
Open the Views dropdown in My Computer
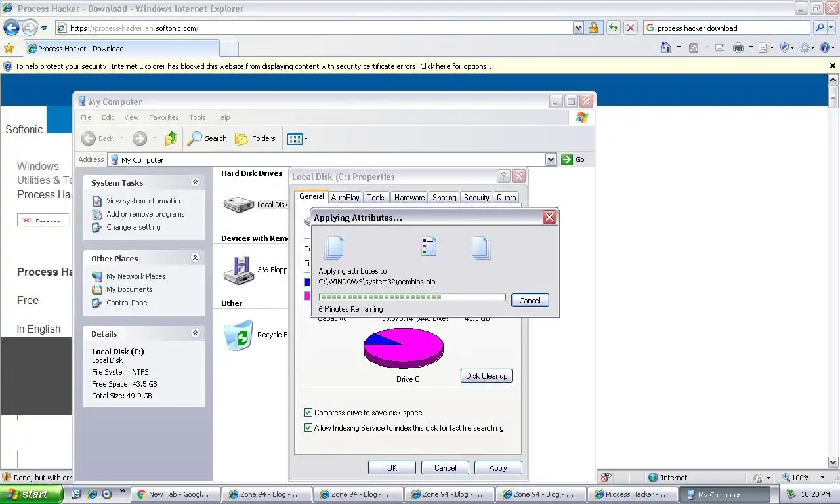(x=298, y=138)
